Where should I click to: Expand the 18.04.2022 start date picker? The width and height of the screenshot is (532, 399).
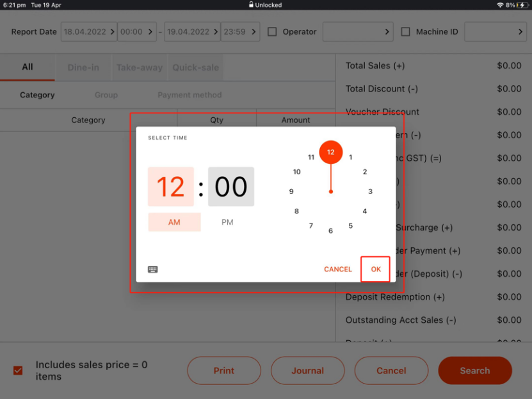coord(88,31)
